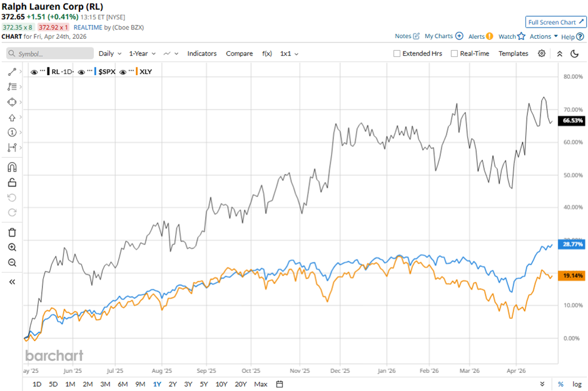This screenshot has width=588, height=391.
Task: Switch to dark mode moon icon
Action: pyautogui.click(x=574, y=54)
